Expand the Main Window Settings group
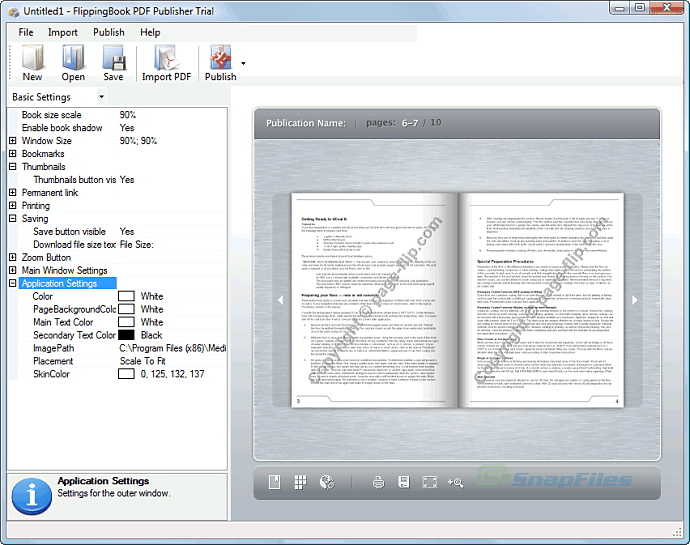The image size is (690, 545). (13, 270)
